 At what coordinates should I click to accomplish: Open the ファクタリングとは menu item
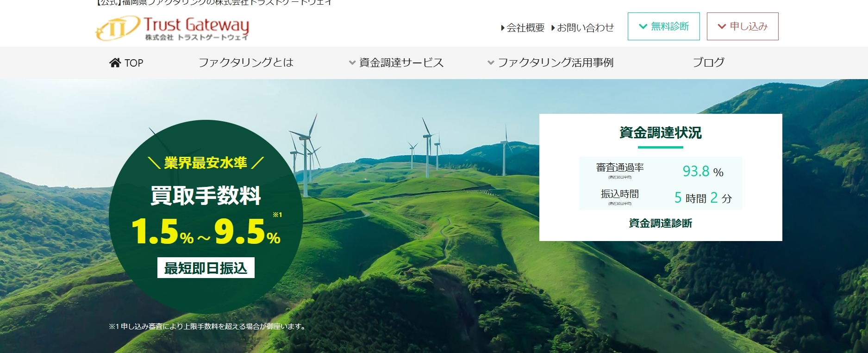(x=246, y=62)
